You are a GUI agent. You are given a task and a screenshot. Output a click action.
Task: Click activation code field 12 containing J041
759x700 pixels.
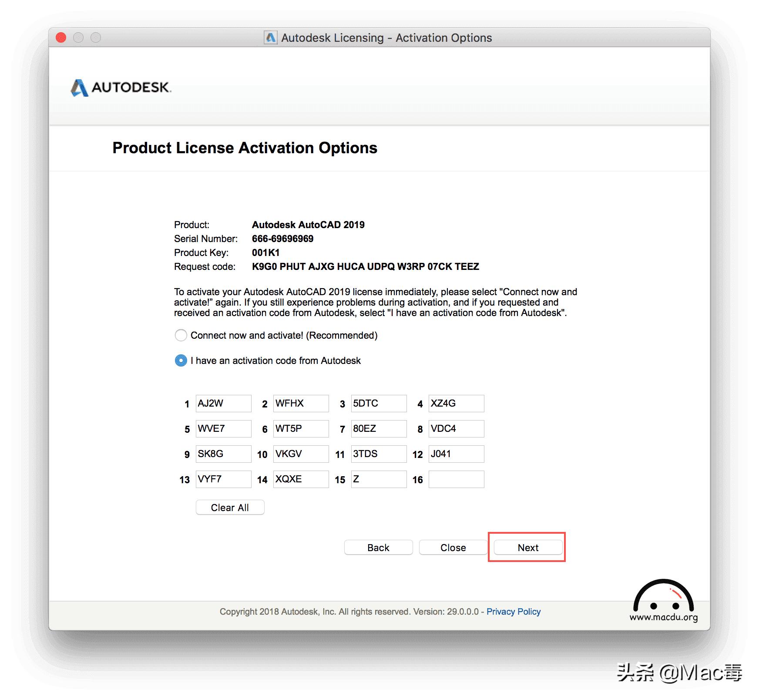456,454
